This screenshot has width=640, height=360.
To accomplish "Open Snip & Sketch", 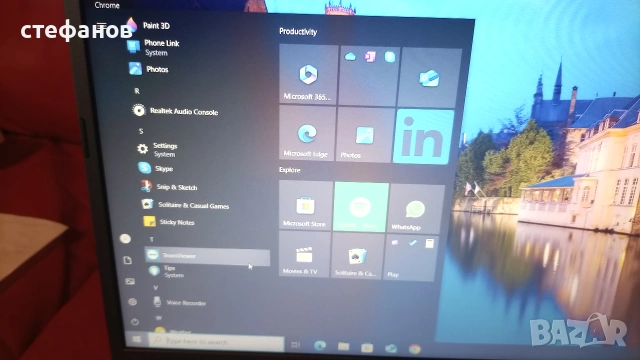I will point(169,187).
